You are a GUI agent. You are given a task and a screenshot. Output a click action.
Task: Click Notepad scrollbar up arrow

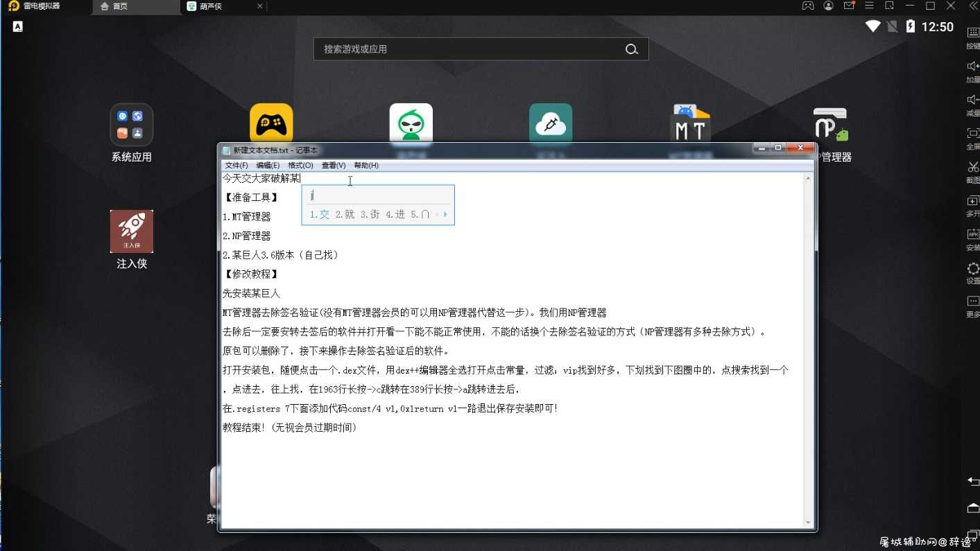click(x=808, y=178)
